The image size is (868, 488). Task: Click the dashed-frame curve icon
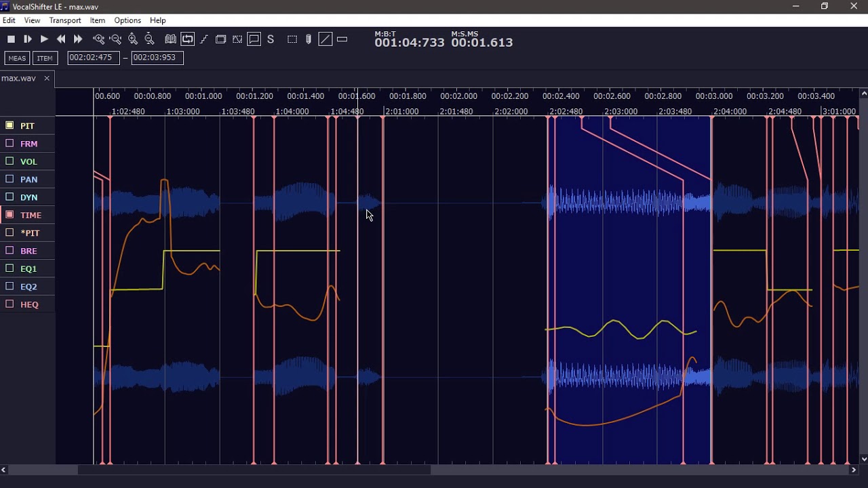coord(237,39)
